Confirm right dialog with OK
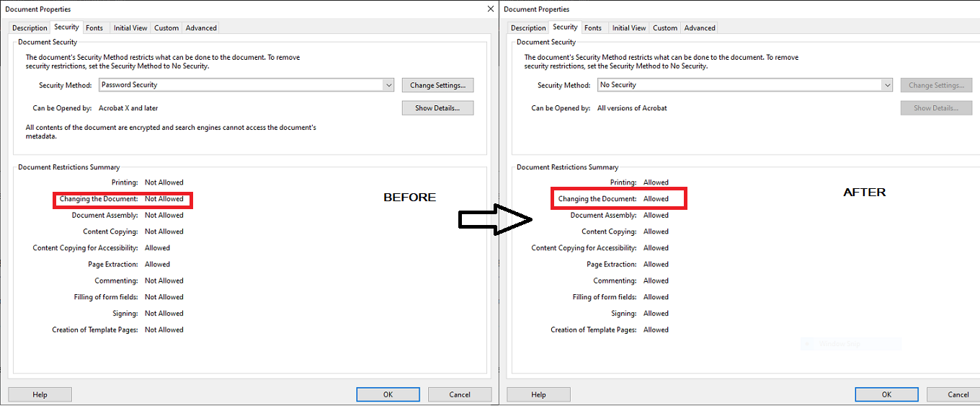The image size is (980, 406). 886,394
